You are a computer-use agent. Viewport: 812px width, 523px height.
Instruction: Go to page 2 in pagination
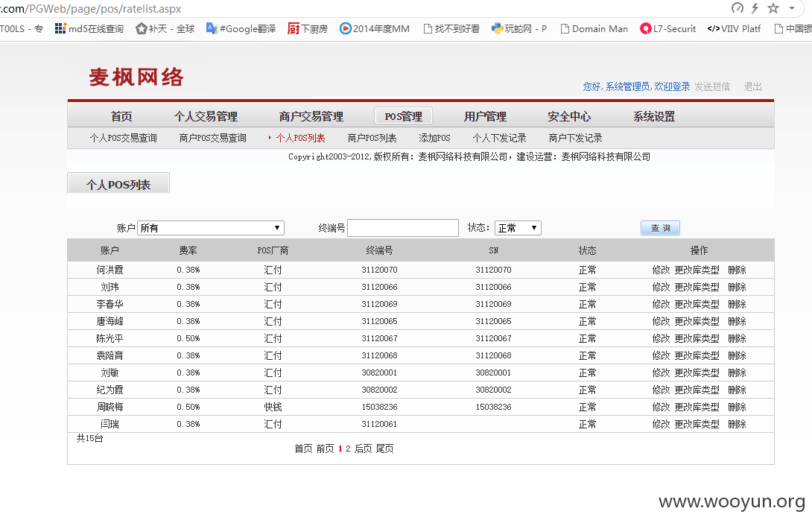pos(348,448)
